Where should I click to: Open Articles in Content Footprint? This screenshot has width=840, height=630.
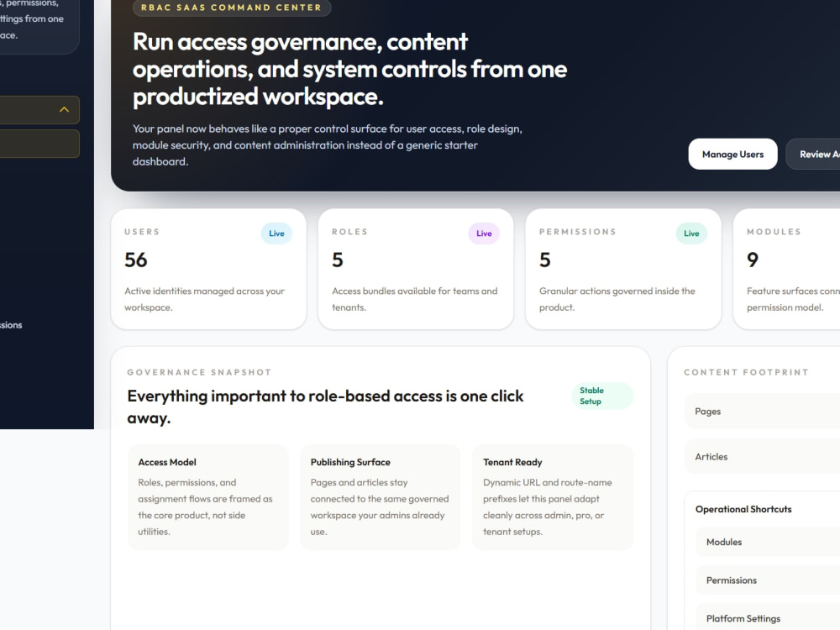click(x=763, y=457)
